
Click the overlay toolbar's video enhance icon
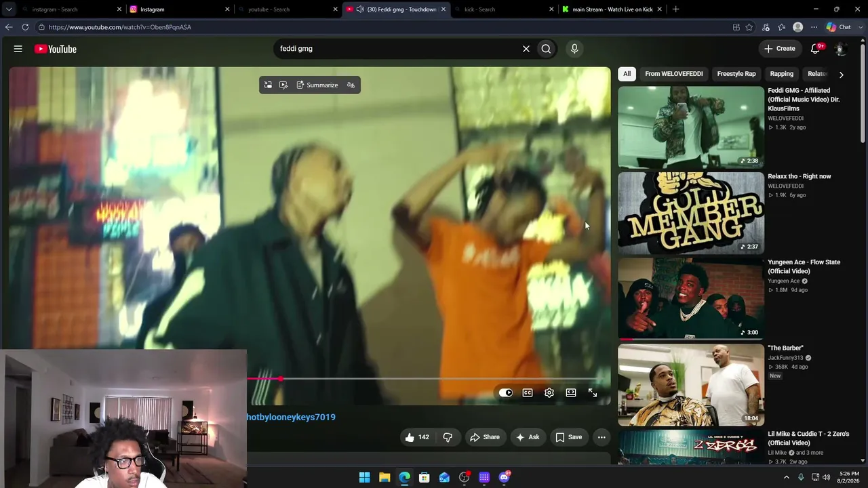click(283, 85)
